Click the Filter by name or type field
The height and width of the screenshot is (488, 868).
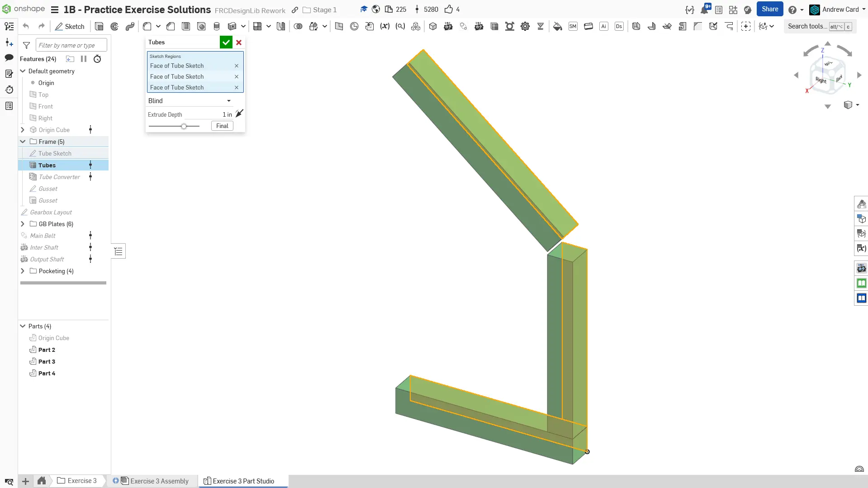(71, 45)
